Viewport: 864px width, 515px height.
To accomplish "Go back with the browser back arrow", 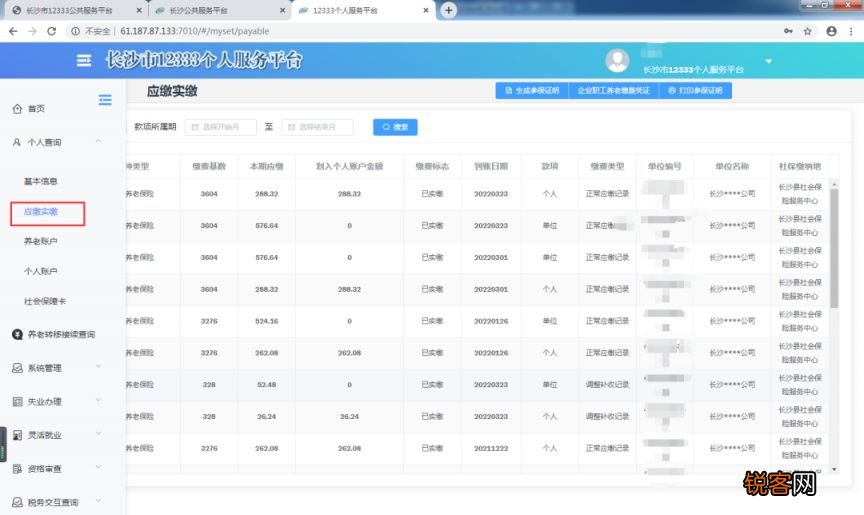I will click(x=13, y=31).
